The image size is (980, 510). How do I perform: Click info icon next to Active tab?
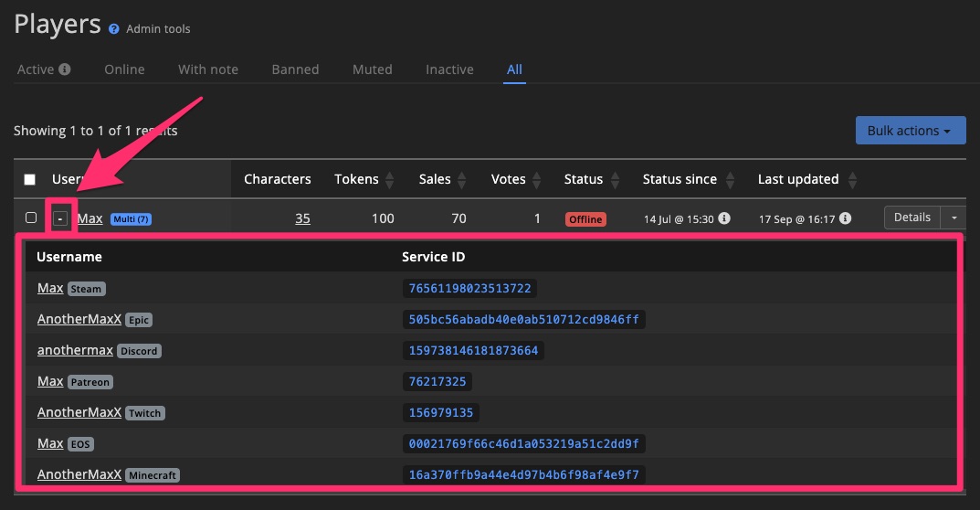pyautogui.click(x=65, y=69)
